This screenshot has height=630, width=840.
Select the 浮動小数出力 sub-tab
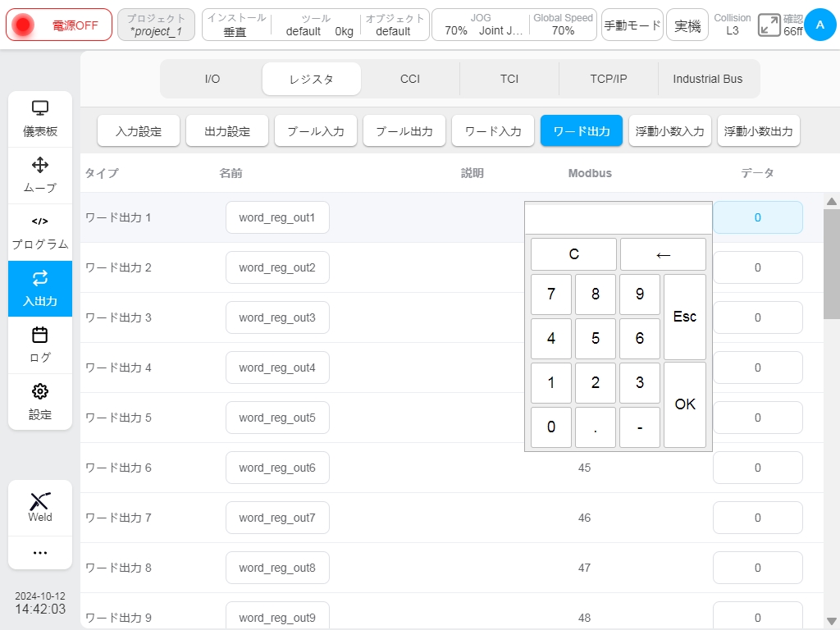tap(759, 130)
